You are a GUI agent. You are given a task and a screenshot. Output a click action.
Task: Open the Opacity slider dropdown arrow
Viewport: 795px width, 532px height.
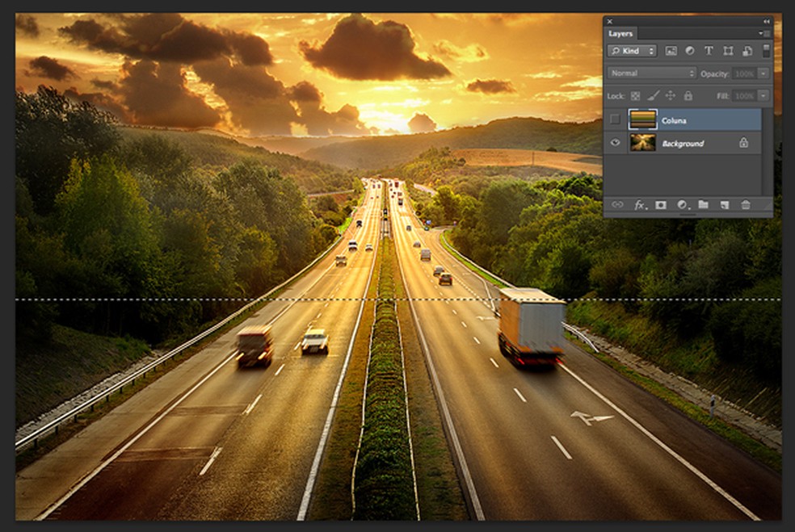(763, 74)
